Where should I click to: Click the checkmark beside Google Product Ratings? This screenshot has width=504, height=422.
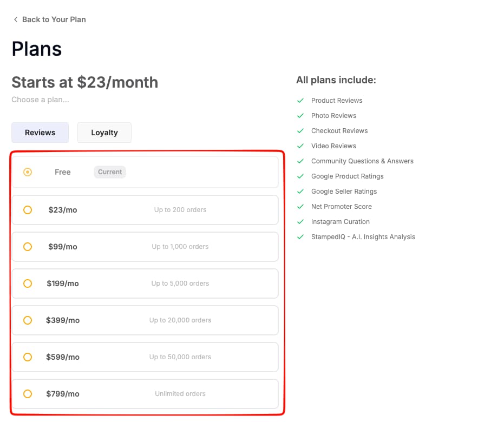point(300,176)
